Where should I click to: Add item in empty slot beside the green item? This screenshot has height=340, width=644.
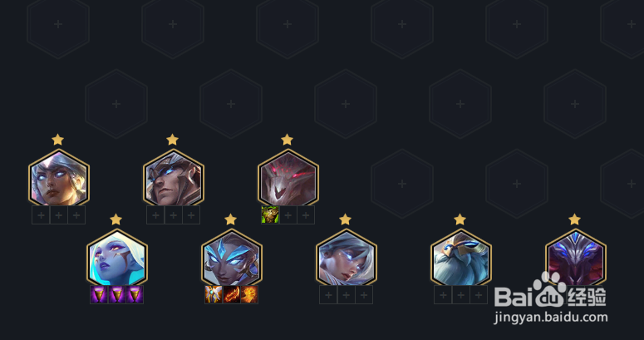click(x=288, y=215)
